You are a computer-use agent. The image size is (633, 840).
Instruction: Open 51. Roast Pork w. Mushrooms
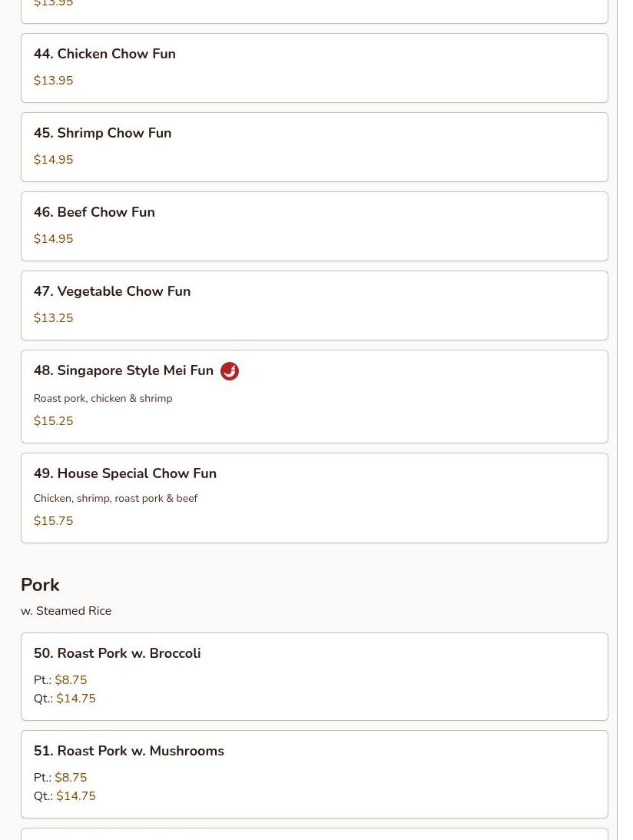point(128,751)
